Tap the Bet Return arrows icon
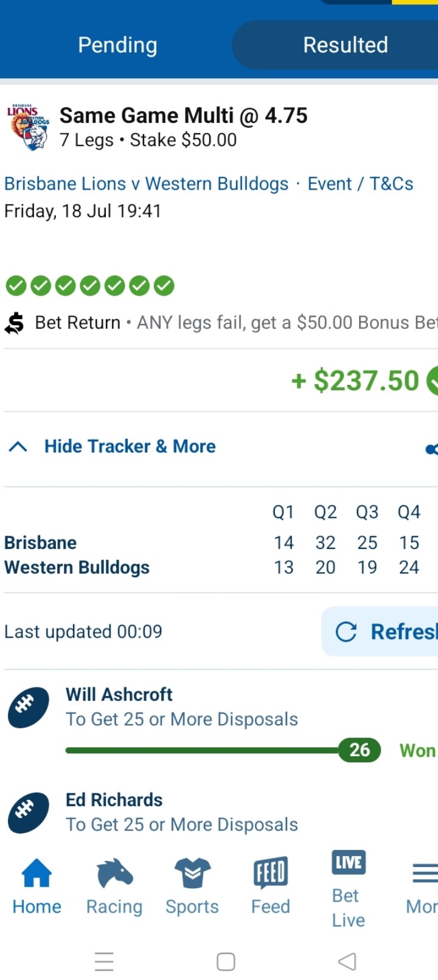This screenshot has height=980, width=438. 15,323
